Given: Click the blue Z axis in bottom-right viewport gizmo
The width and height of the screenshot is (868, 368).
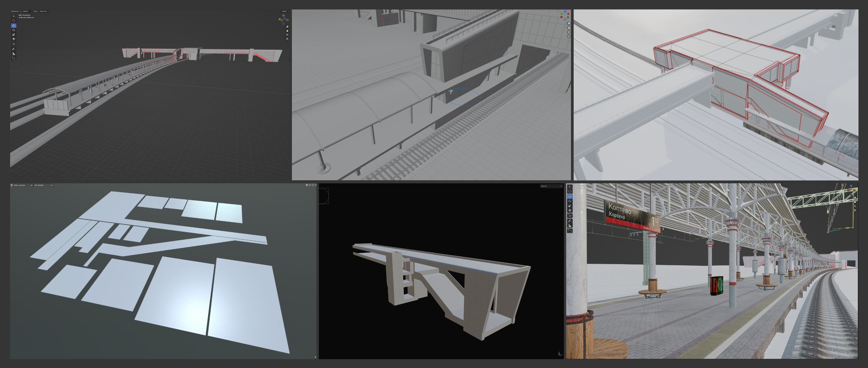Looking at the screenshot, I should [851, 186].
